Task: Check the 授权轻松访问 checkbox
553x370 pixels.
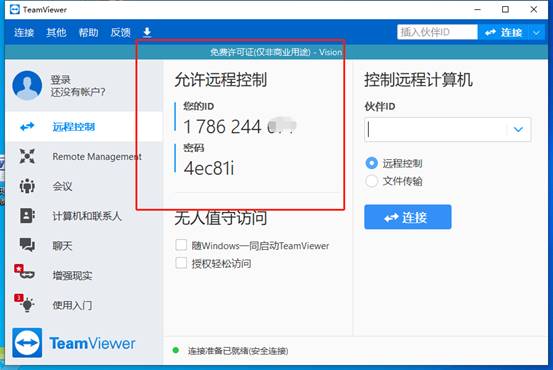Action: click(181, 263)
